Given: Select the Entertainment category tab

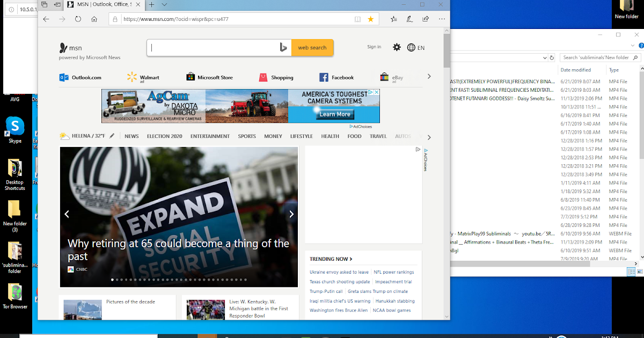Looking at the screenshot, I should pyautogui.click(x=210, y=136).
